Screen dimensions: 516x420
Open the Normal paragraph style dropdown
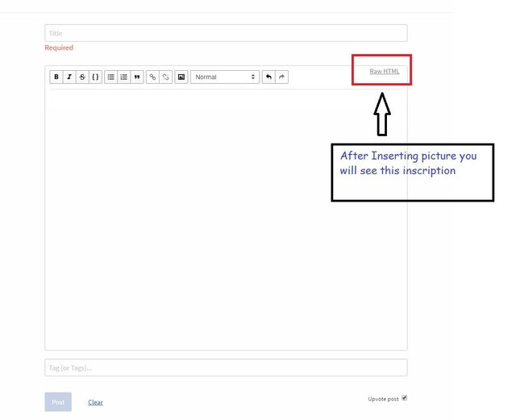[225, 77]
